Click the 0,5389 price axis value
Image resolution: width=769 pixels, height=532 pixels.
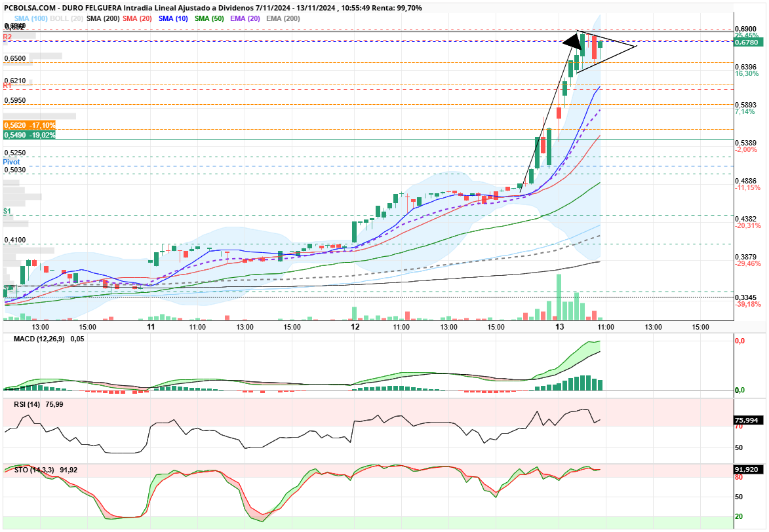(x=746, y=143)
